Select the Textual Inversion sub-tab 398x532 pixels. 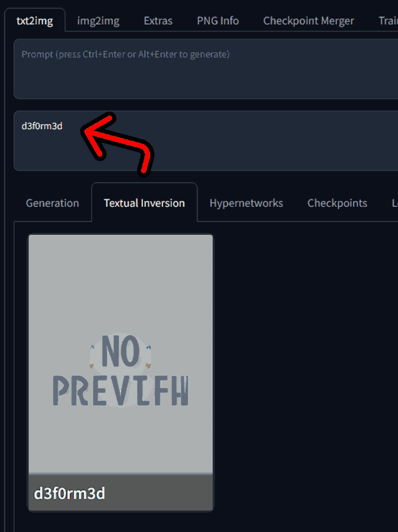point(144,203)
